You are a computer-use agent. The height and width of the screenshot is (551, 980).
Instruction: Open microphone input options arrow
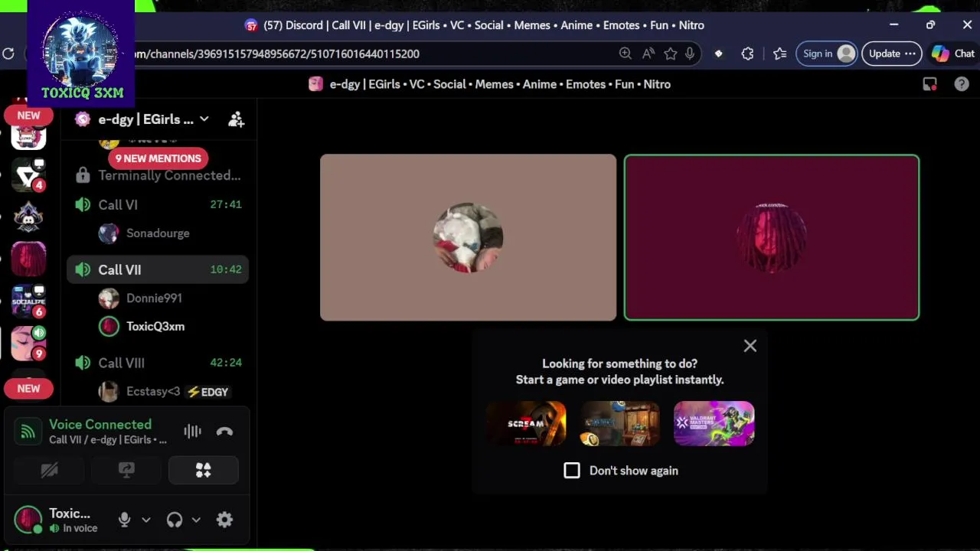[x=145, y=520]
